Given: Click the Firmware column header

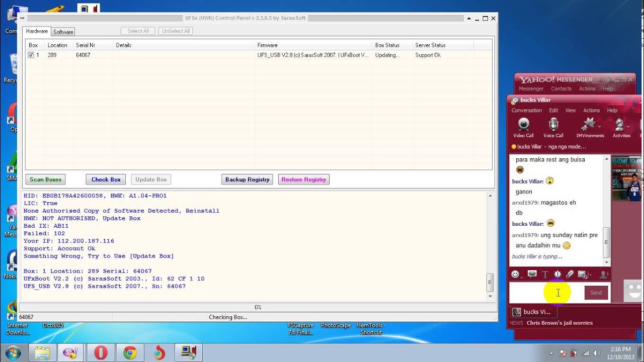Looking at the screenshot, I should click(314, 45).
